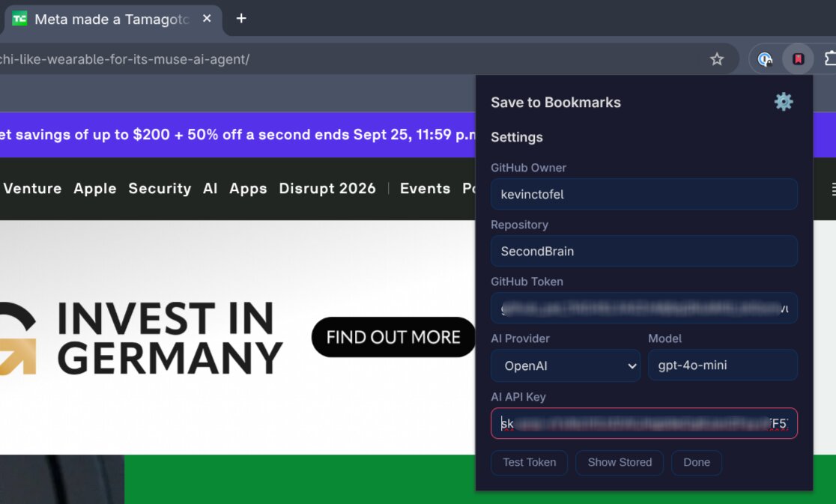Click the GitHub Token label
The image size is (836, 504).
tap(527, 282)
